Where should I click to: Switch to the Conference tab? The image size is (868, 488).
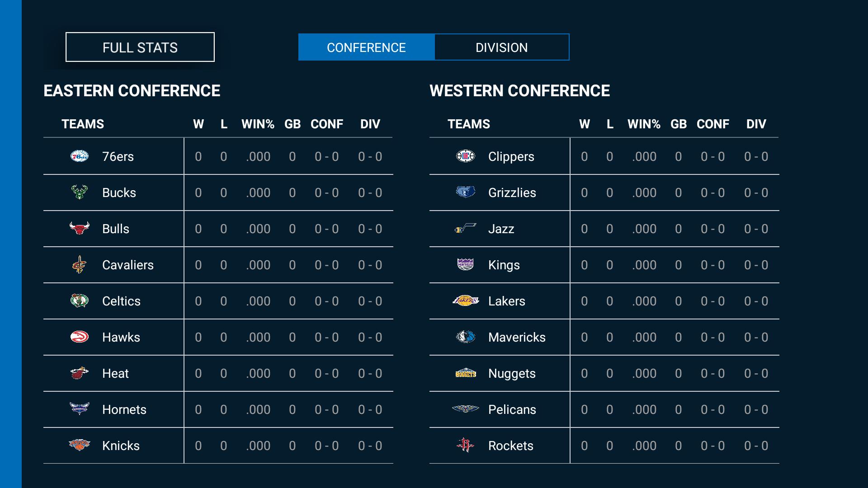pos(366,47)
